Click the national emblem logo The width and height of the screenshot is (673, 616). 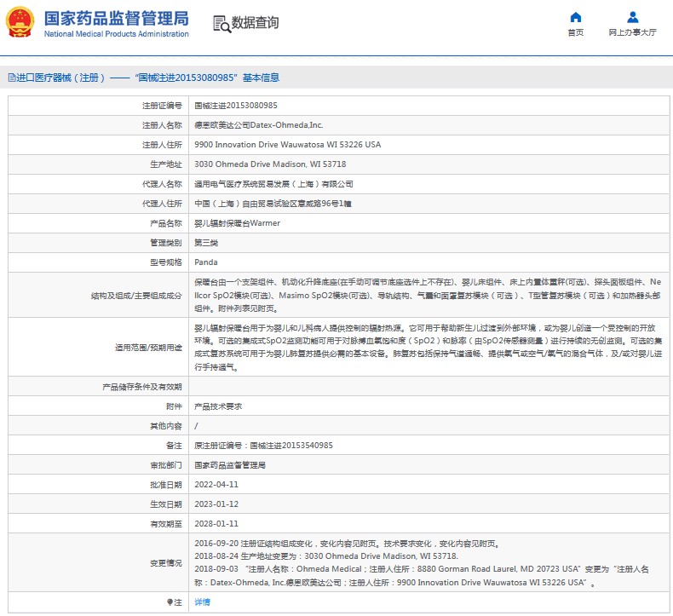click(20, 22)
